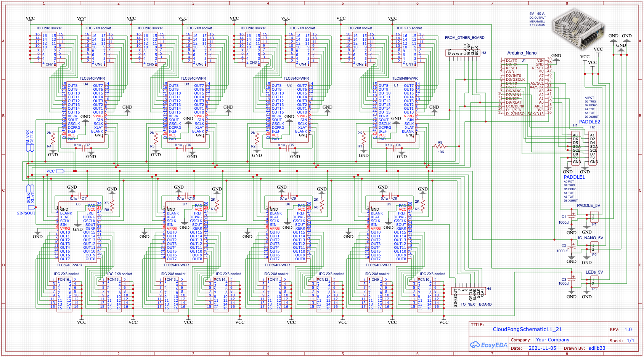644x357 pixels.
Task: Click the CN5 socket designator
Action: [150, 64]
